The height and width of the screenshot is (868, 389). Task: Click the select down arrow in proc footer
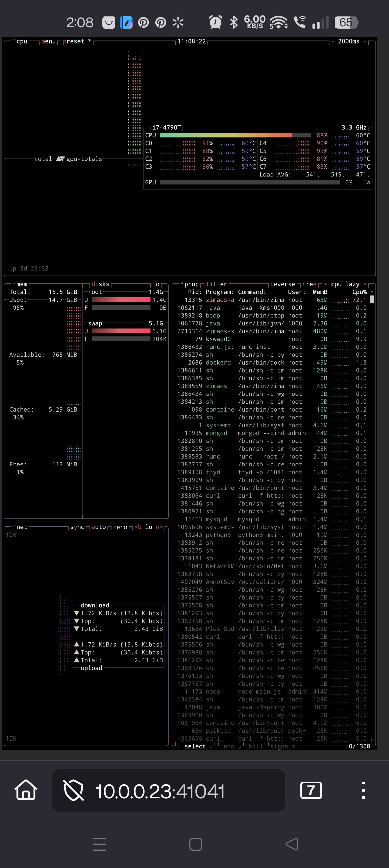coord(211,746)
